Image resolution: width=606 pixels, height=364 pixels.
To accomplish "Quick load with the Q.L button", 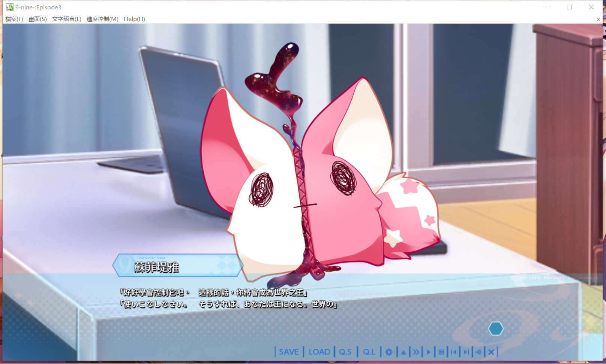I will point(369,352).
